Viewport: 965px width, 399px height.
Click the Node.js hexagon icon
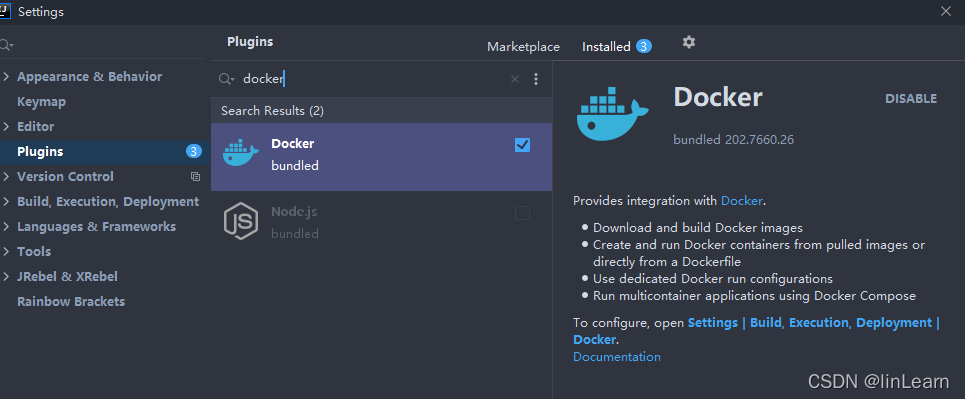pos(240,220)
